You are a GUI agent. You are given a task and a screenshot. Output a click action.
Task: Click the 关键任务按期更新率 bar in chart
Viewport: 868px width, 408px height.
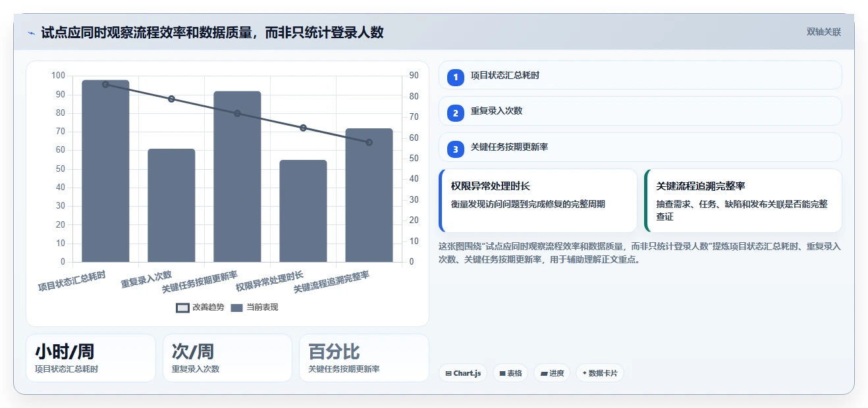pos(237,176)
